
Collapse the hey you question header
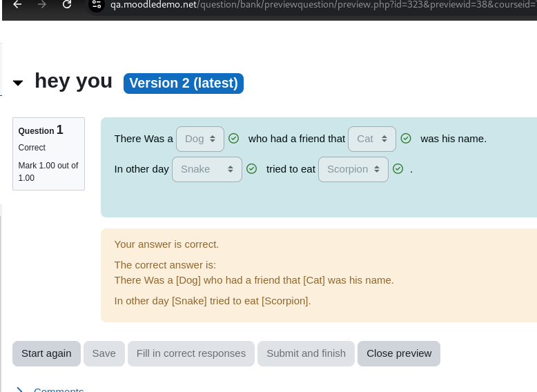point(18,83)
